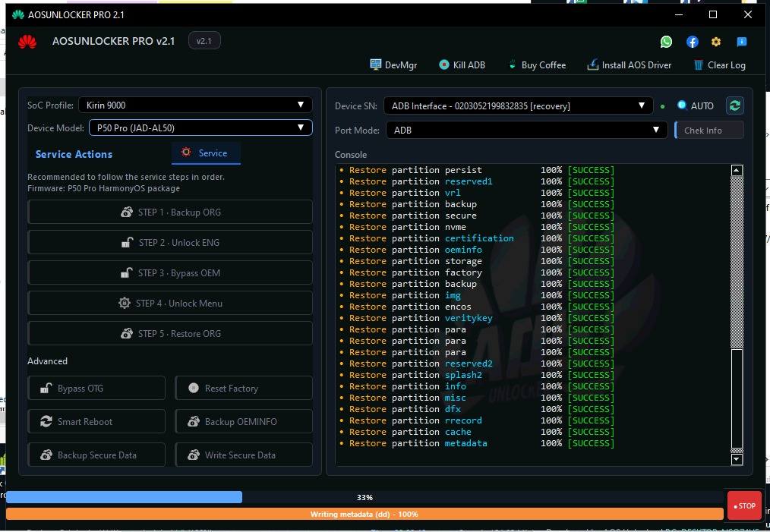The height and width of the screenshot is (532, 770).
Task: Open the Device SN dropdown
Action: 519,106
